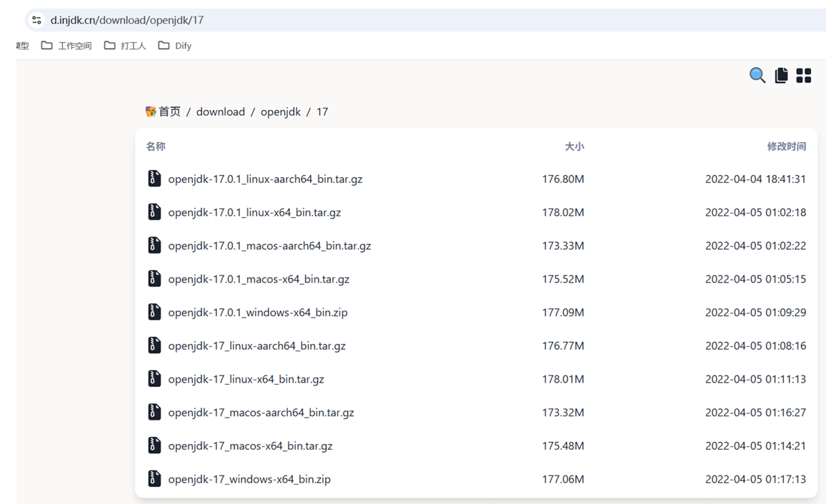The width and height of the screenshot is (826, 504).
Task: Click archive icon for openjdk-17.0.1_windows-x64_bin.zip
Action: 154,312
